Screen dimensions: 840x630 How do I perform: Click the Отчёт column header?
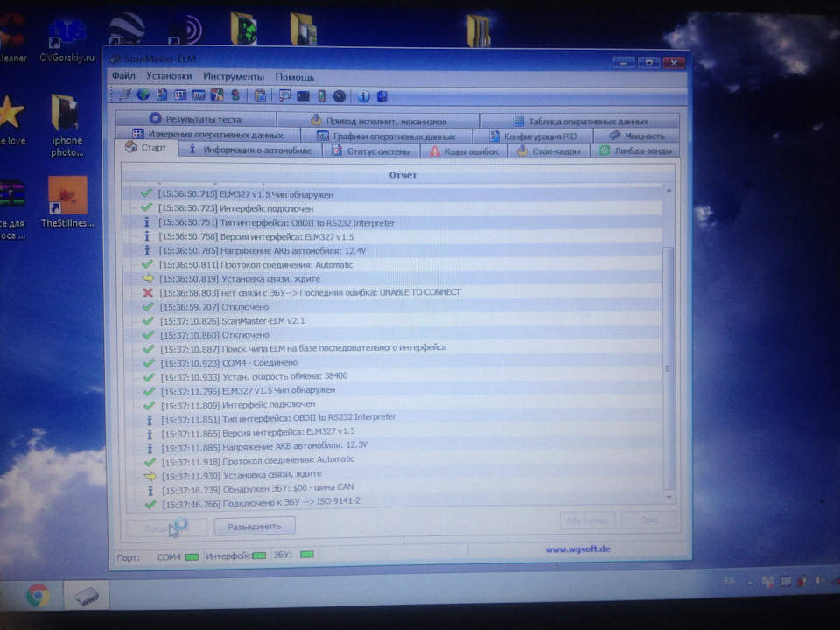[x=397, y=175]
